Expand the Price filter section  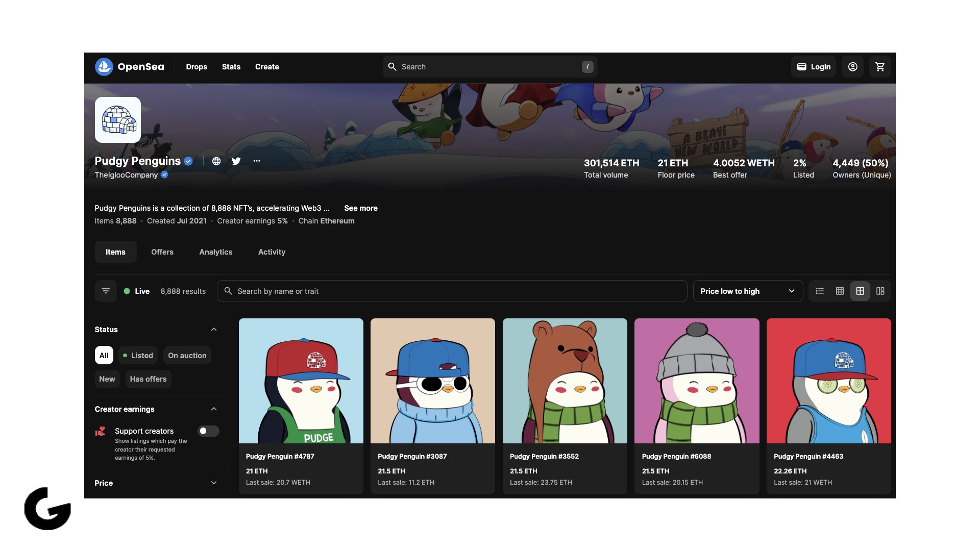click(214, 483)
